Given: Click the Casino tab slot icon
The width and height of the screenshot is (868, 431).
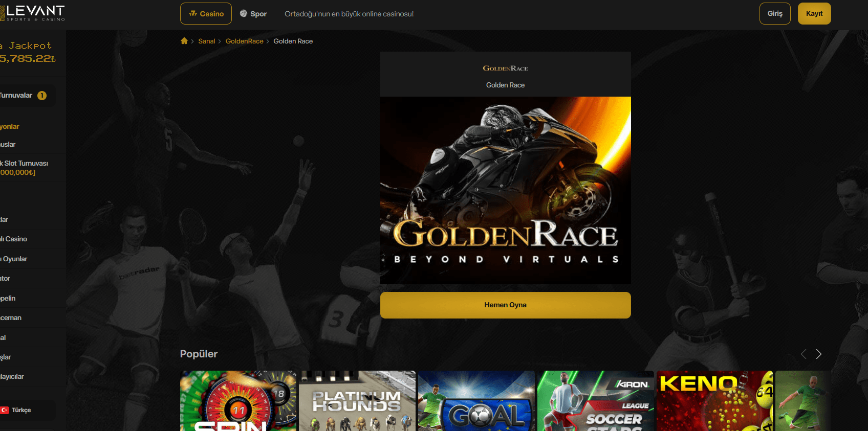Looking at the screenshot, I should (193, 14).
